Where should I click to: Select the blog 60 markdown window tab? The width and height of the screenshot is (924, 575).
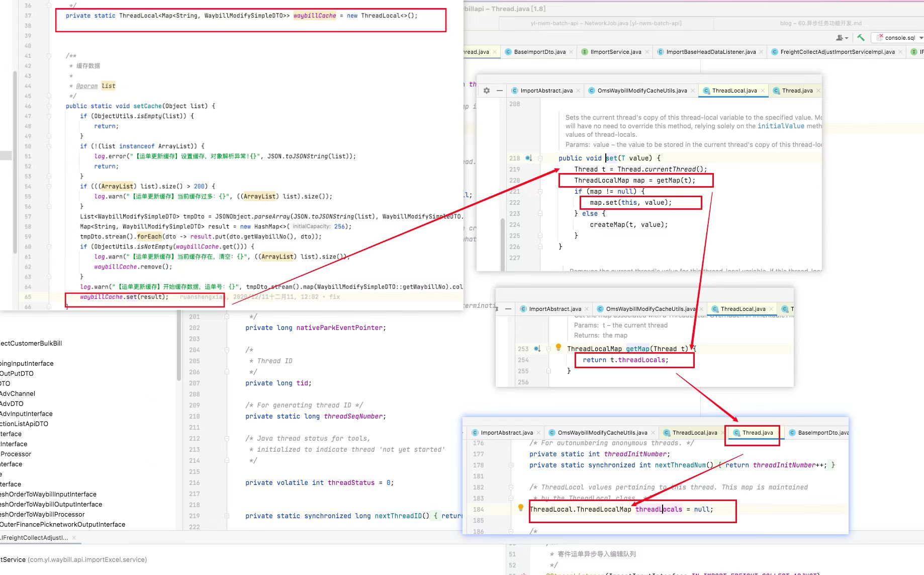click(820, 23)
